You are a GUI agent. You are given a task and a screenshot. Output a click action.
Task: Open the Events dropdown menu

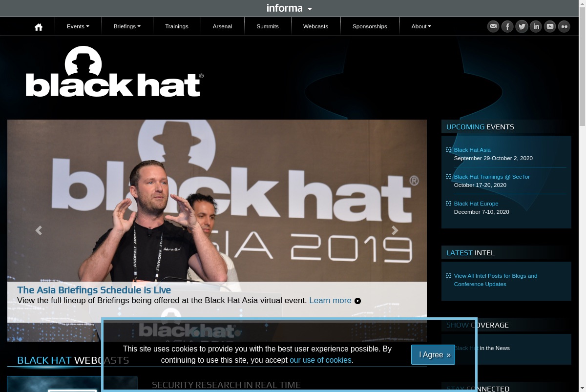coord(78,26)
